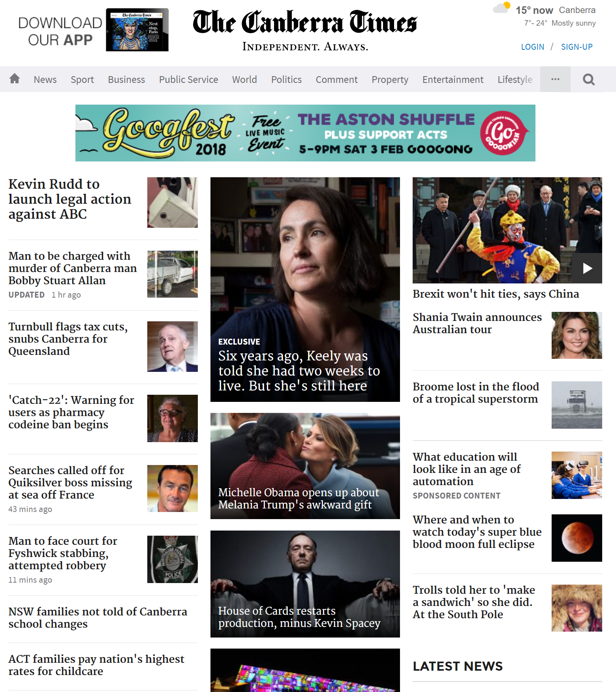
Task: Open the Property section
Action: pyautogui.click(x=390, y=79)
